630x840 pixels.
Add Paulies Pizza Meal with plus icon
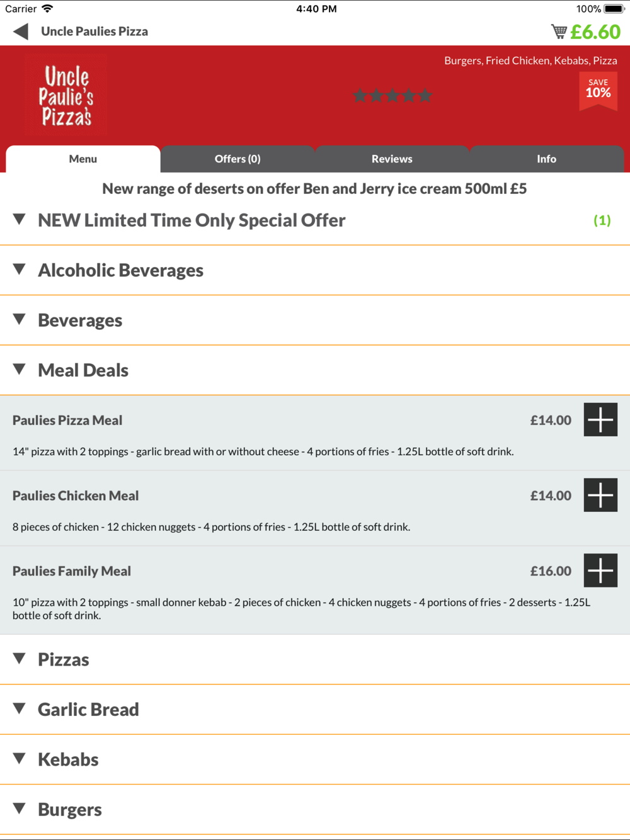(600, 419)
